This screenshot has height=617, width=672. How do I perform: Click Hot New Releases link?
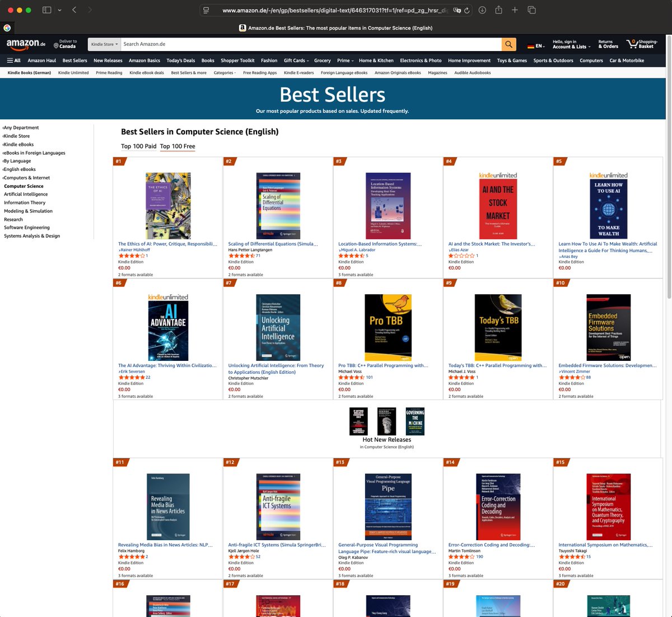pyautogui.click(x=386, y=440)
